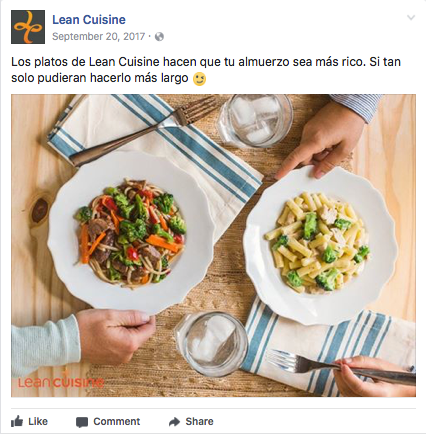Screen dimensions: 426x434
Task: Click the thumbs-up Like icon
Action: 17,422
